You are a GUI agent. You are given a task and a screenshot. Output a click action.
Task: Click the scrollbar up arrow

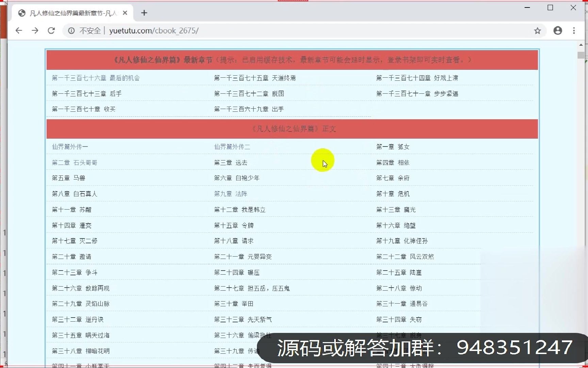point(581,45)
